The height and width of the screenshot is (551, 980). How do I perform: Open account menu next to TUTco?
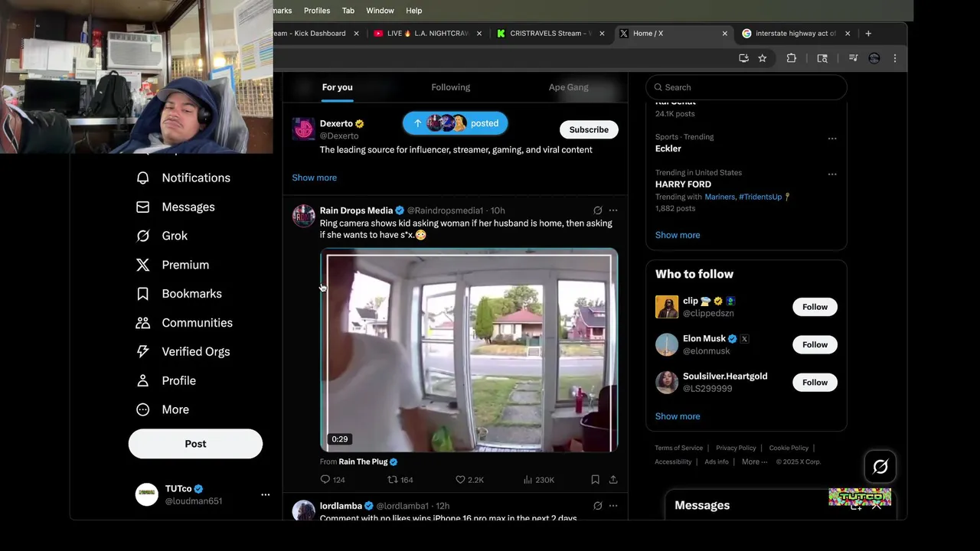pos(265,495)
